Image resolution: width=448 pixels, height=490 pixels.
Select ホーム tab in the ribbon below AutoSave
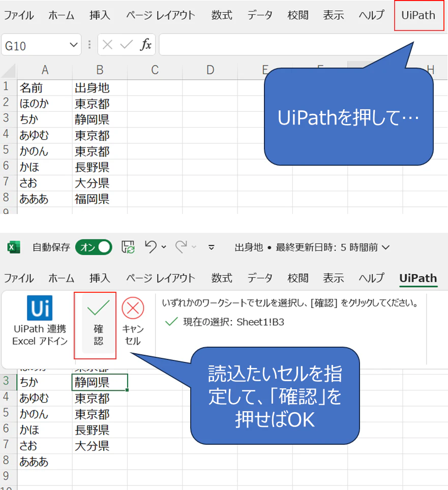pyautogui.click(x=61, y=278)
